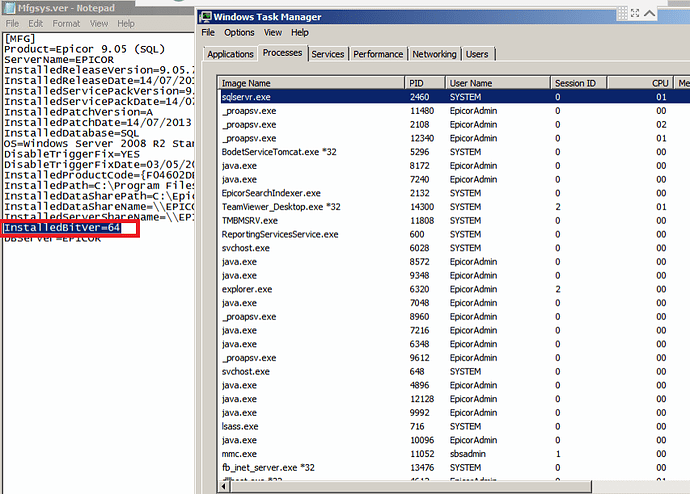Open the Help menu in Task Manager
The width and height of the screenshot is (690, 494).
300,33
